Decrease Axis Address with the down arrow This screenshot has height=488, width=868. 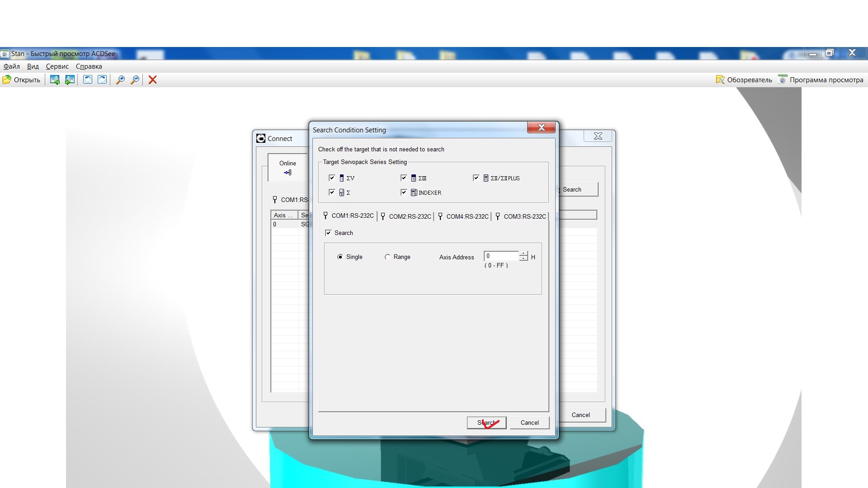[524, 259]
